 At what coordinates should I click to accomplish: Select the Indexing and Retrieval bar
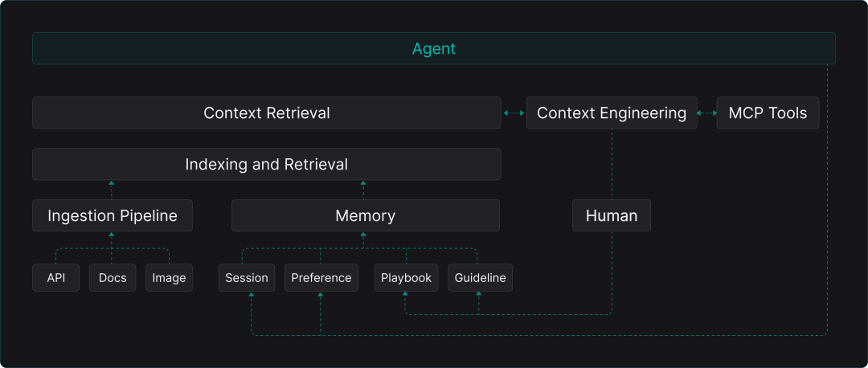(266, 164)
